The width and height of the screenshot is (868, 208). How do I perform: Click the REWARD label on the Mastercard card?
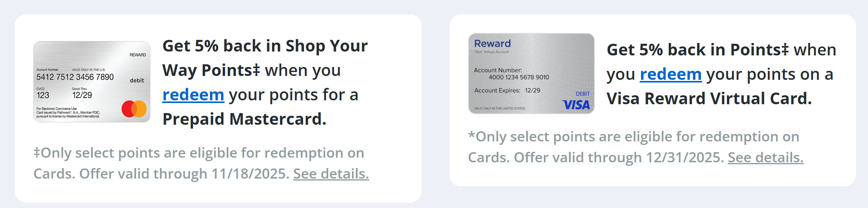pos(138,55)
